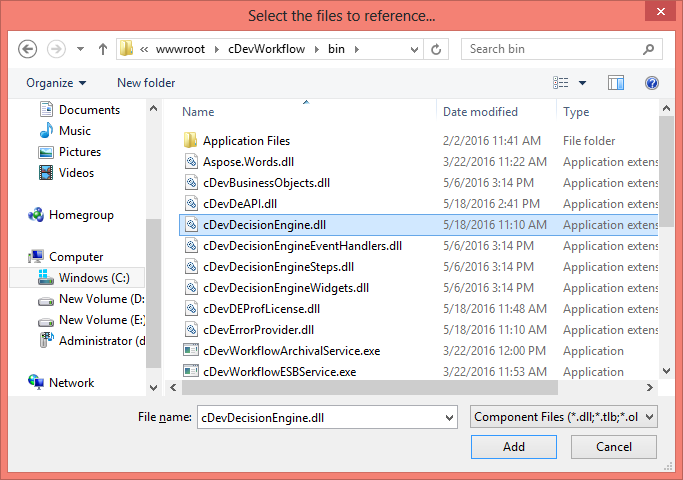The image size is (683, 480).
Task: Select cDevDecisionEngineSteps.dll file
Action: coord(278,267)
